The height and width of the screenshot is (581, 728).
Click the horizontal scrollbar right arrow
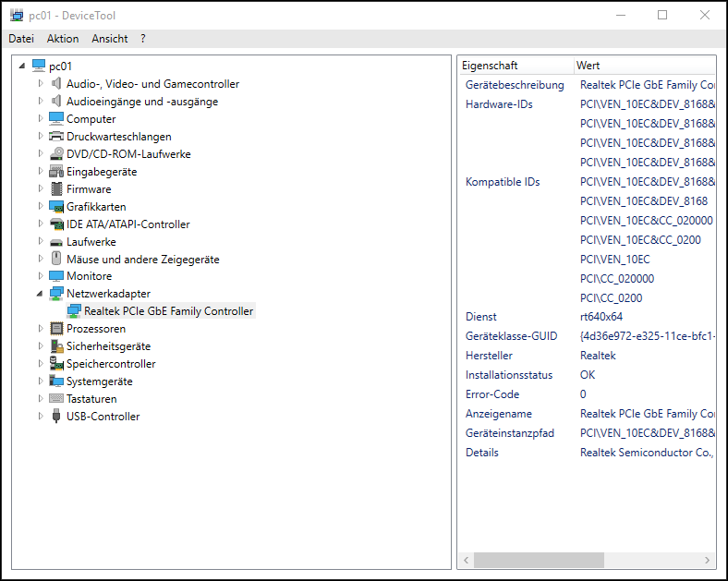pyautogui.click(x=708, y=561)
